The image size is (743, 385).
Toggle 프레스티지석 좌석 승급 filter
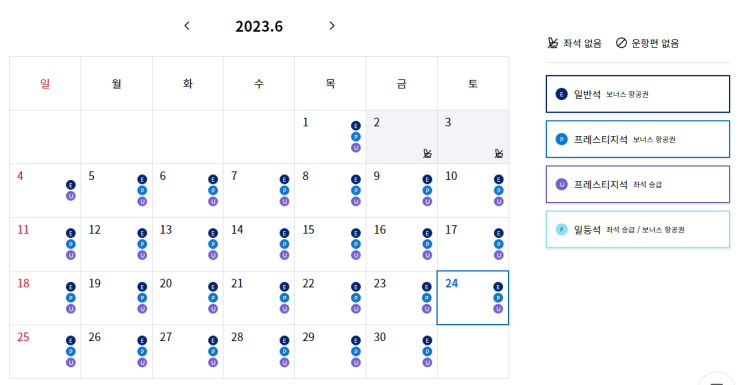[x=638, y=184]
